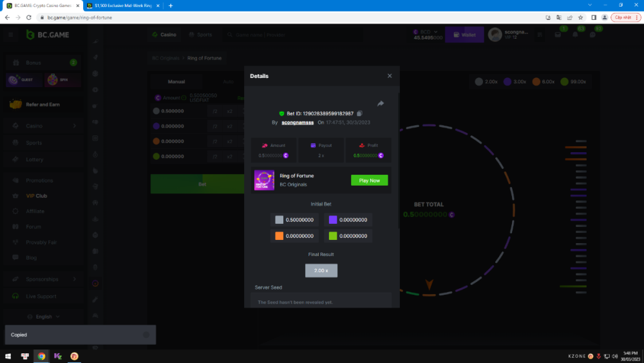The height and width of the screenshot is (363, 644).
Task: Toggle the hamburger menu beside BC.GAME logo
Action: point(11,35)
